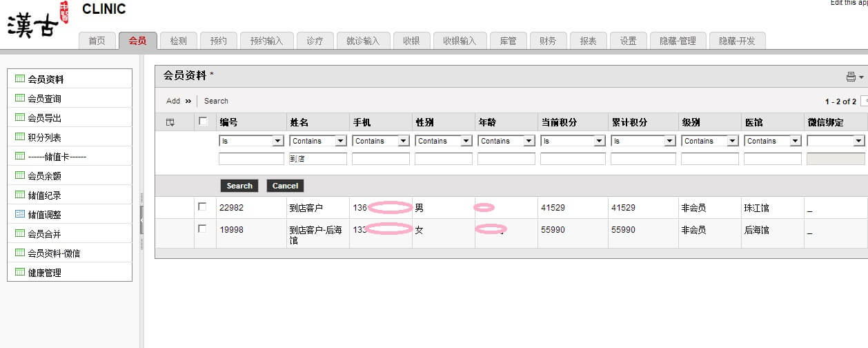Click the 姓名 filter field containing 到店
This screenshot has height=348, width=868.
318,159
